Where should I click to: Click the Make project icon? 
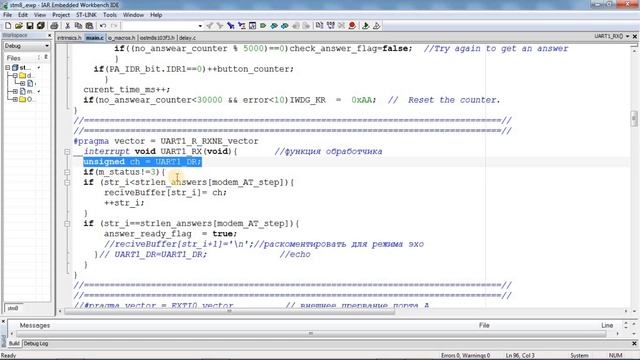331,26
